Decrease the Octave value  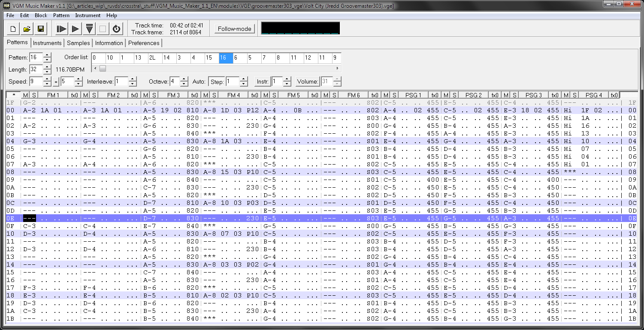tap(184, 84)
